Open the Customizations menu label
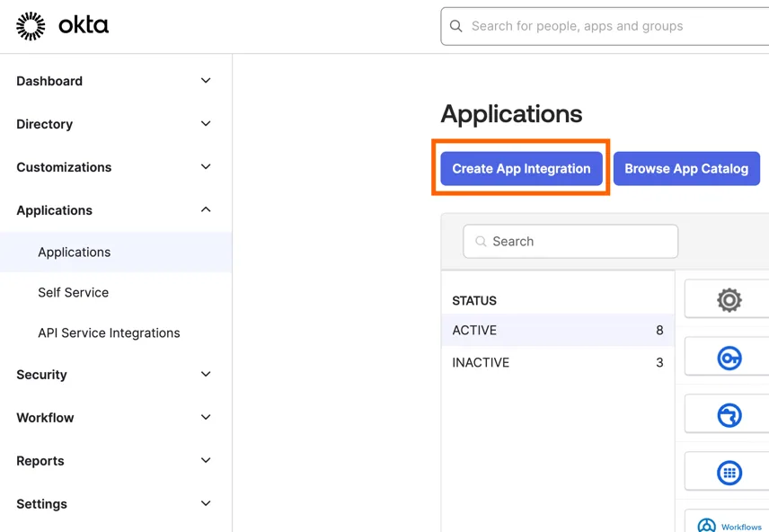769x532 pixels. 64,167
